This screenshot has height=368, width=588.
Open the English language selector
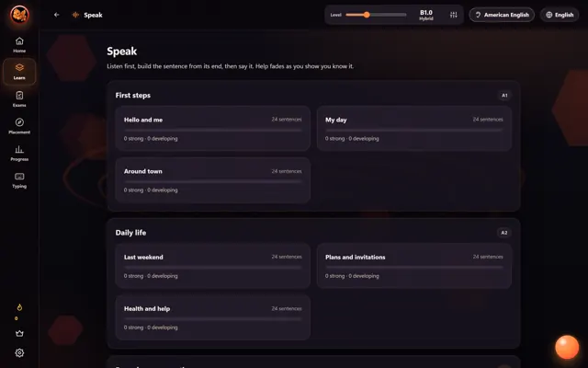coord(560,15)
